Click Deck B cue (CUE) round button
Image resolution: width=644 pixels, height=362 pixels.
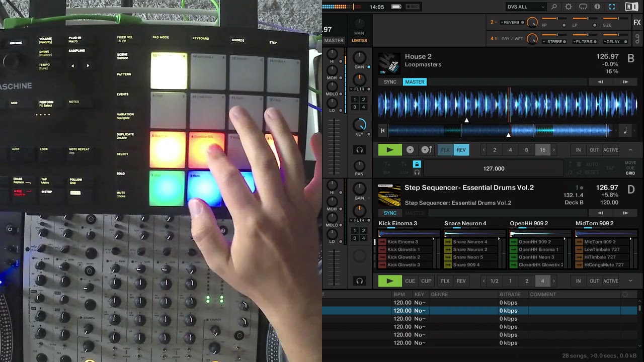(410, 150)
